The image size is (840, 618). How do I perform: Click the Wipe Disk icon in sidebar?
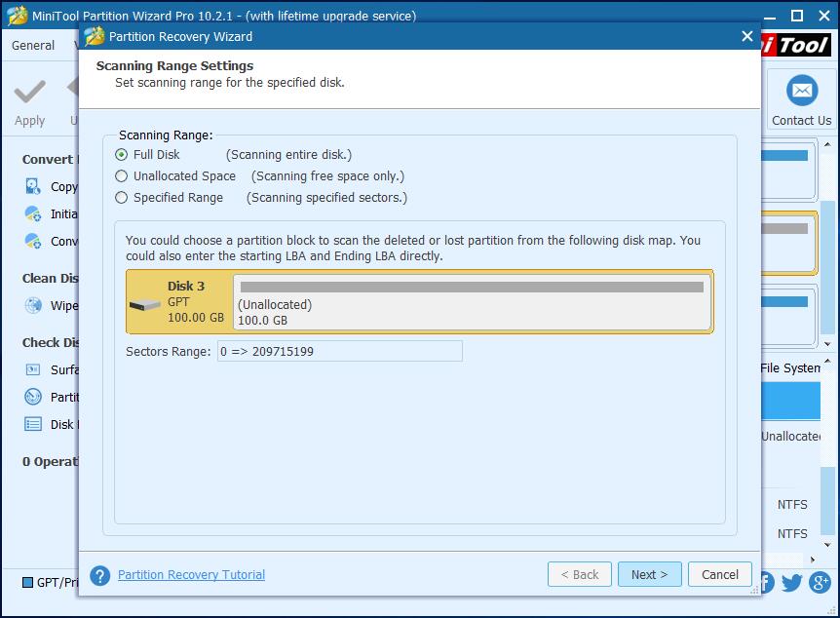click(33, 305)
